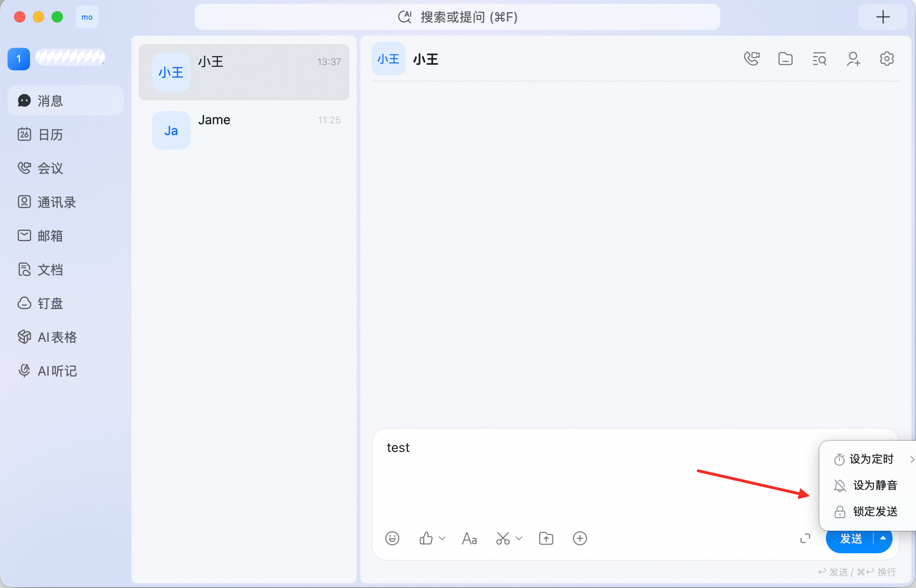The width and height of the screenshot is (916, 588).
Task: Click the mo organization badge
Action: [87, 17]
